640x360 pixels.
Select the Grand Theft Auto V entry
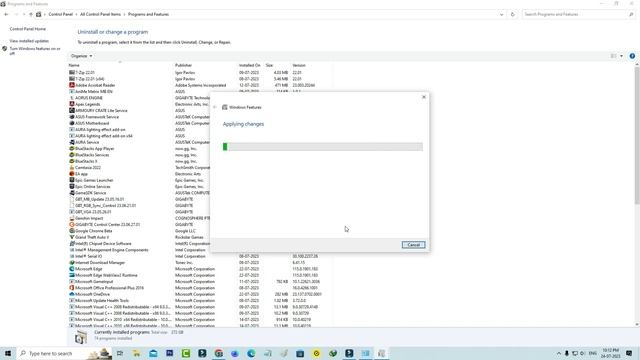(92, 237)
